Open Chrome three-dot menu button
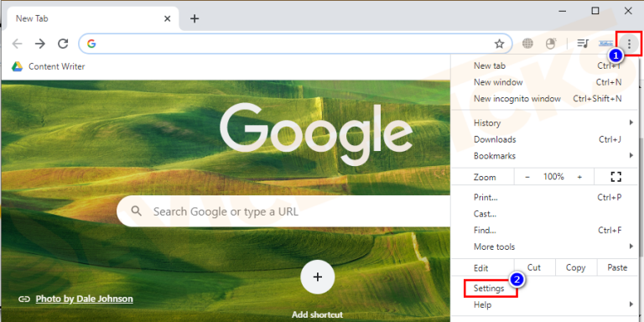Screen dimensions: 644x322 pos(629,43)
